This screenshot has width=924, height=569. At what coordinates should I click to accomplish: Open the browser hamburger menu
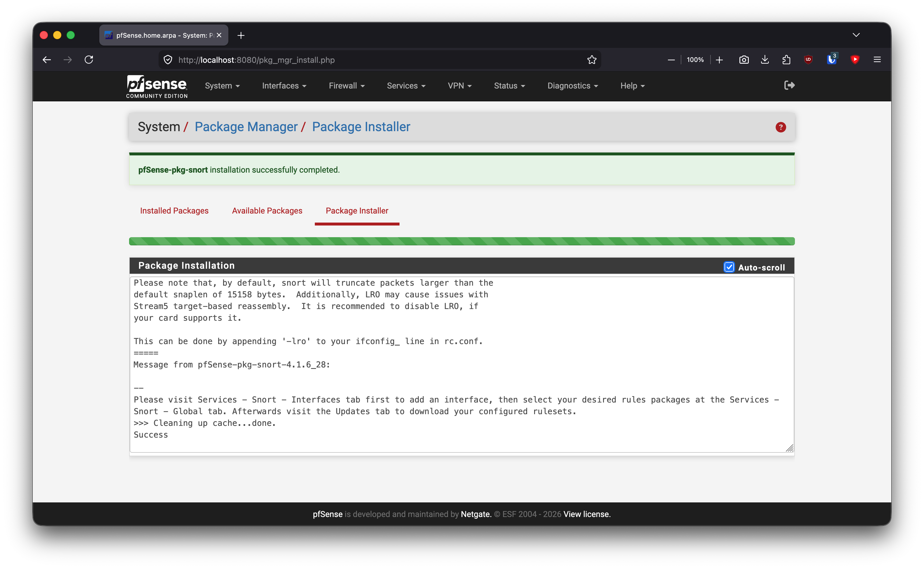(877, 60)
